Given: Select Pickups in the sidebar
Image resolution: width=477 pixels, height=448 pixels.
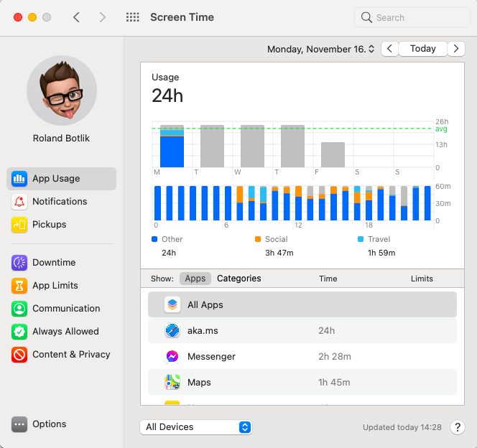Looking at the screenshot, I should pos(62,225).
